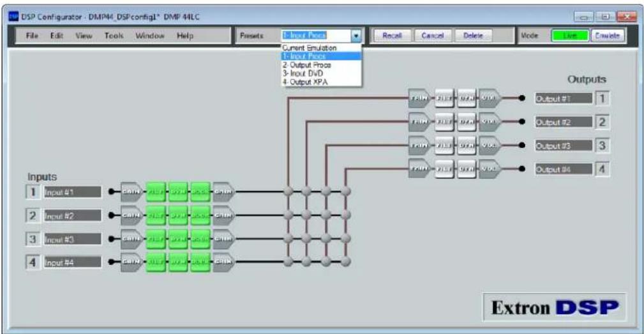This screenshot has height=334, width=644.
Task: Click output channel number 3 box
Action: pyautogui.click(x=602, y=146)
